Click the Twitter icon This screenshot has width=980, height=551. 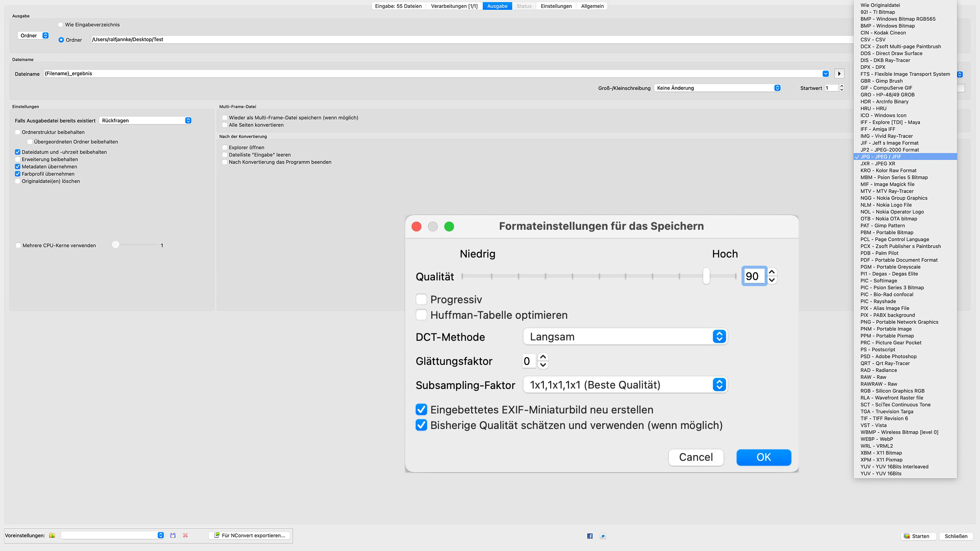(603, 536)
